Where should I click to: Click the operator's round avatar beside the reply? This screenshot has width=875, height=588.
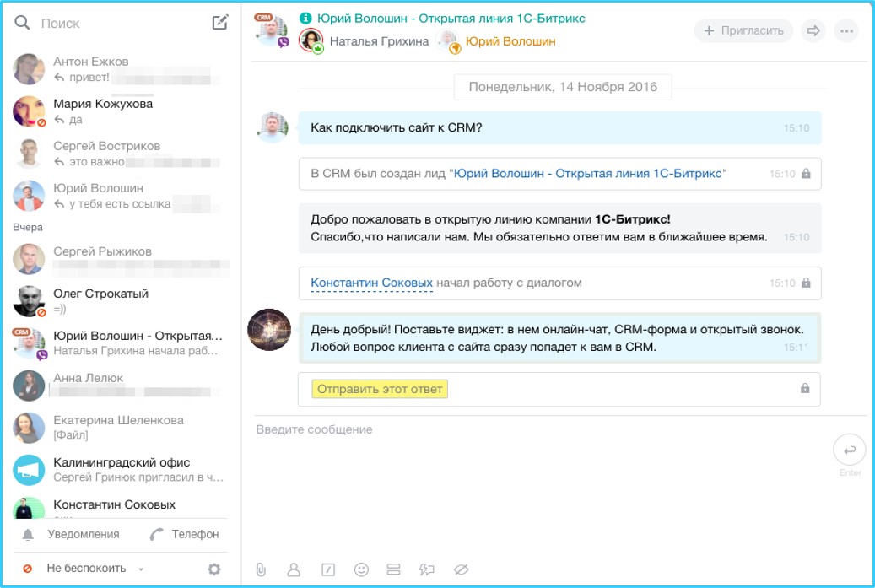click(x=269, y=330)
